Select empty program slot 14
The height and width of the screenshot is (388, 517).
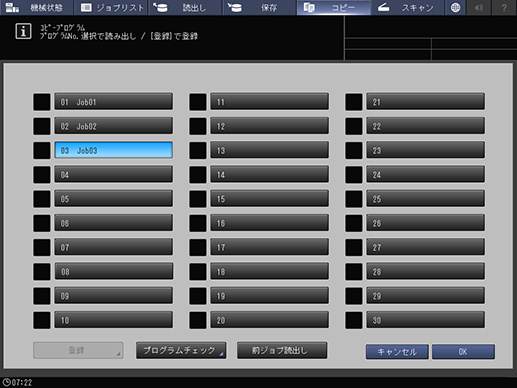click(x=269, y=174)
